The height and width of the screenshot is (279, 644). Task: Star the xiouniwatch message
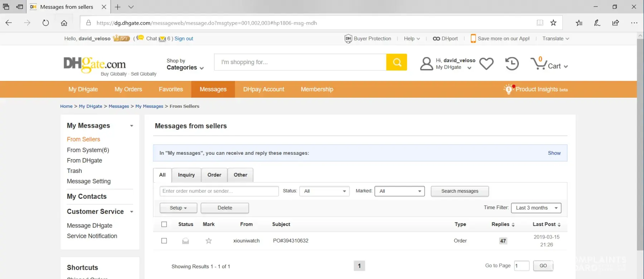[209, 241]
